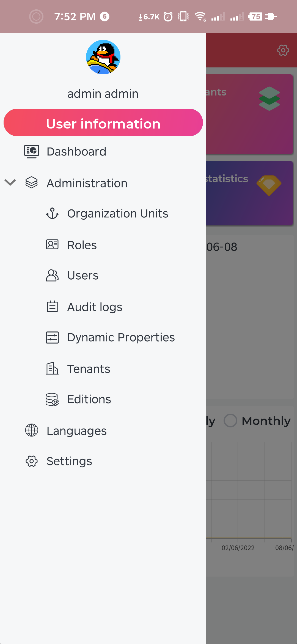Screen dimensions: 297x644
Task: Tap the User information button
Action: 103,123
